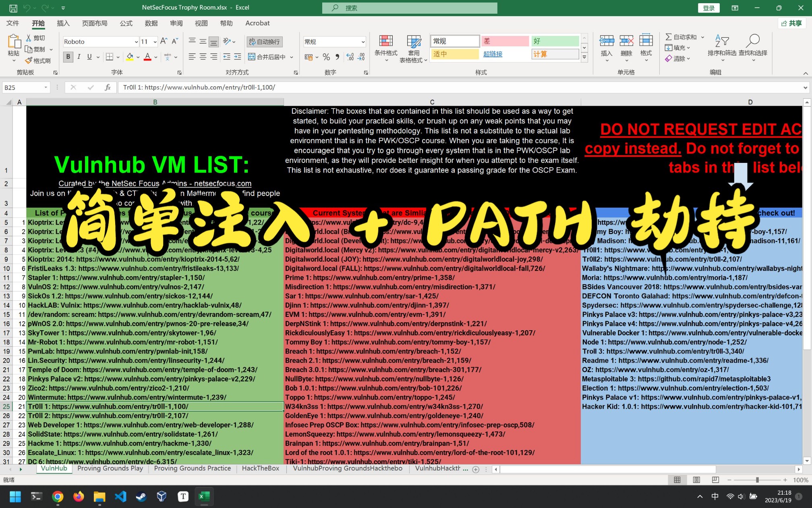Click the insert function fx icon
The height and width of the screenshot is (508, 812).
click(108, 87)
